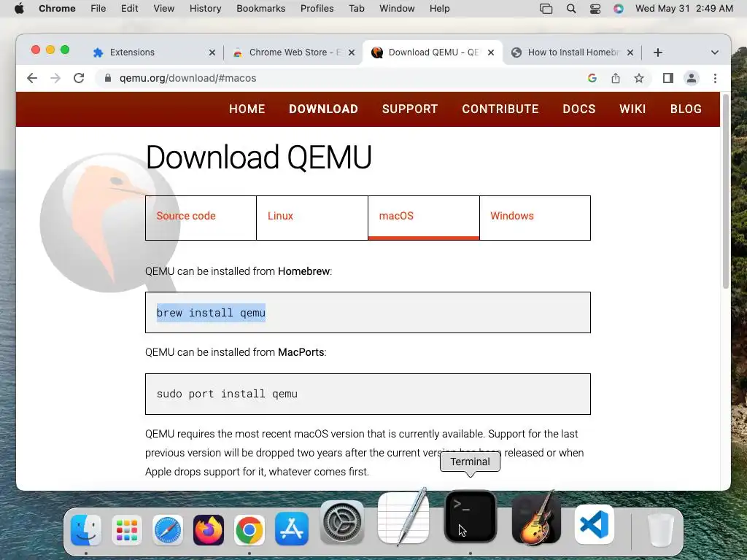Select the Source code download tab

point(201,217)
